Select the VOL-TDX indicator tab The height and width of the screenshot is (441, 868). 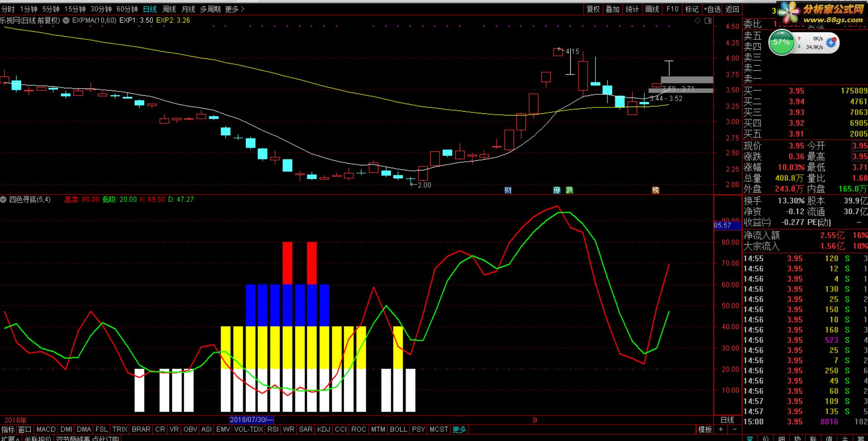249,429
